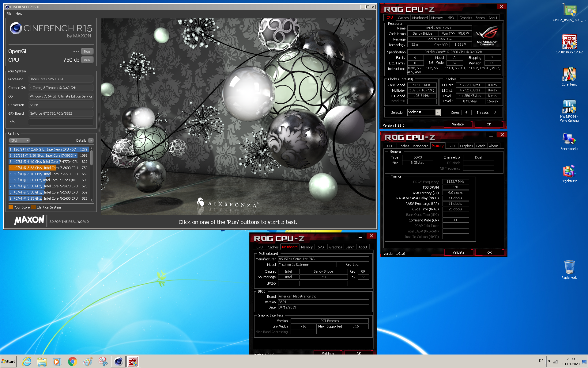Open About tab in memory CPU-Z window
Image resolution: width=588 pixels, height=368 pixels.
point(493,146)
